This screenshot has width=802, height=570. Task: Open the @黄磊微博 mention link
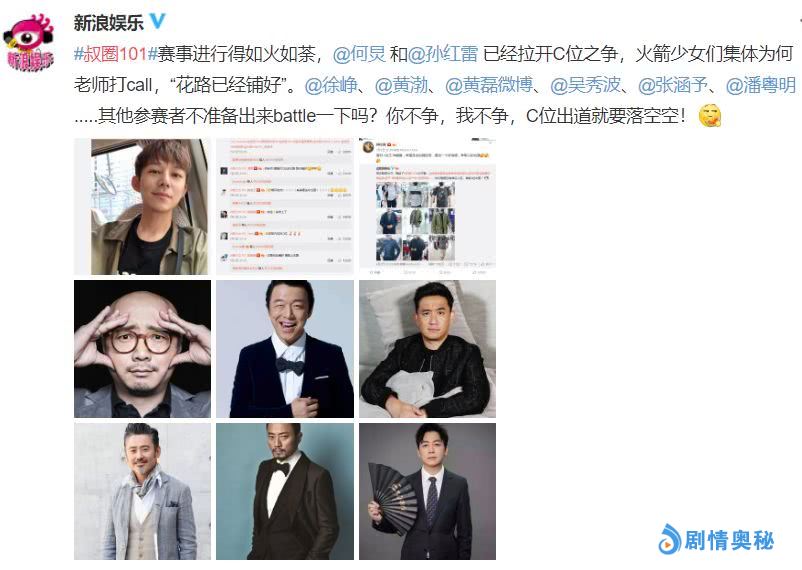489,85
